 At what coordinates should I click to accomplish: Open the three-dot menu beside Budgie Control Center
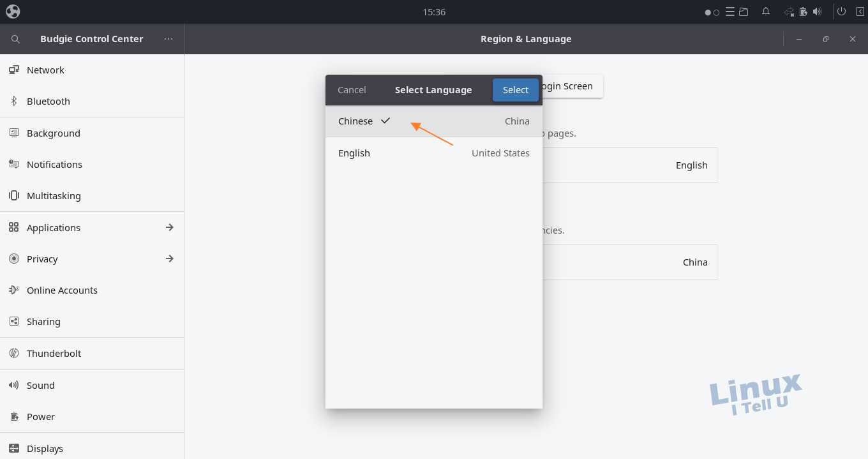pos(168,39)
